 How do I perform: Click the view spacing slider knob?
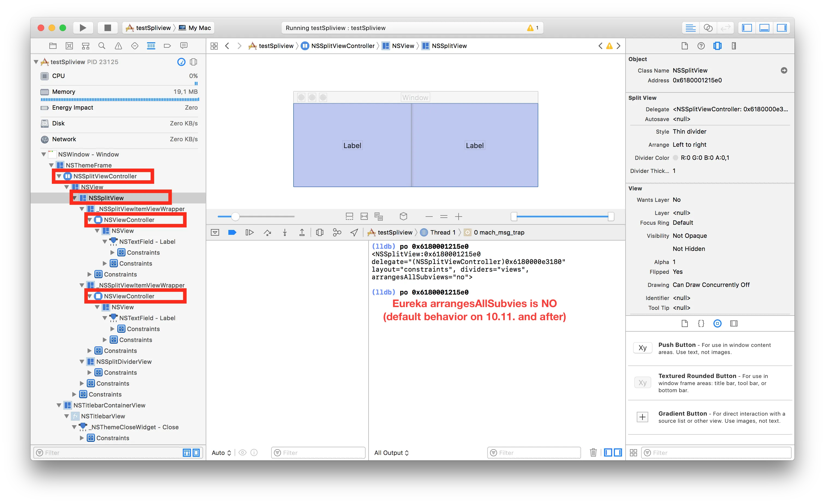pos(235,217)
